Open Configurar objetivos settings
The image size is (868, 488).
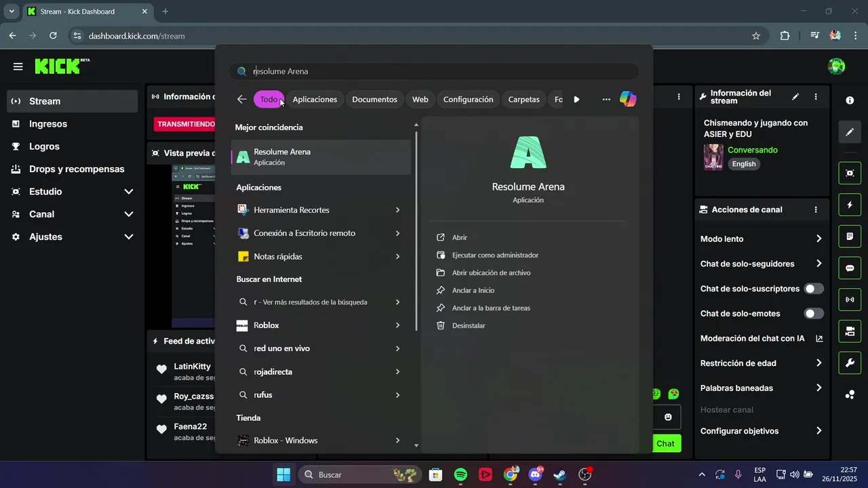pyautogui.click(x=762, y=431)
